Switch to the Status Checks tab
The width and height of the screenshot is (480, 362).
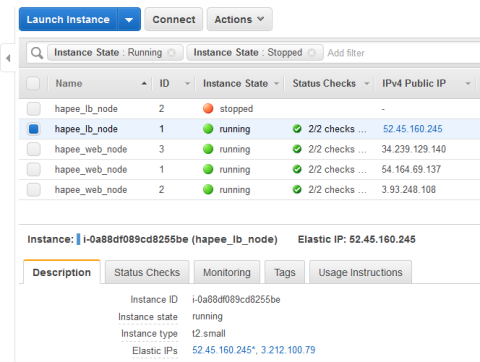click(x=147, y=272)
